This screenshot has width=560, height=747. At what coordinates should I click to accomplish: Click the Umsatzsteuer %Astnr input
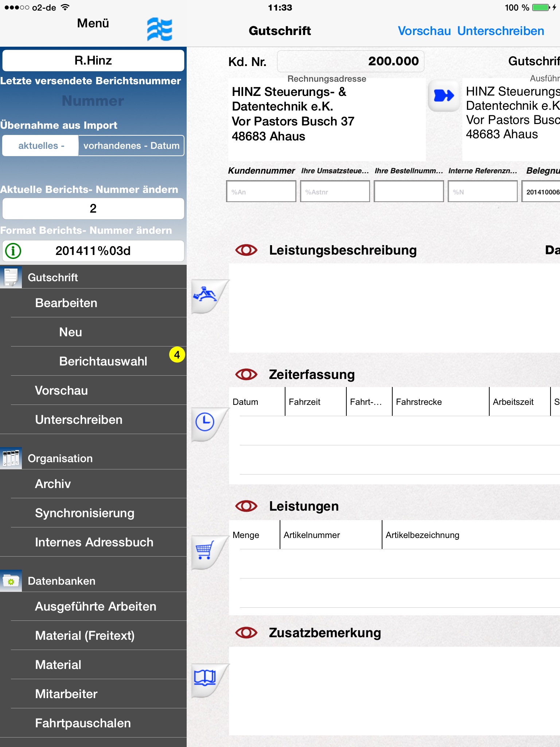(x=335, y=191)
